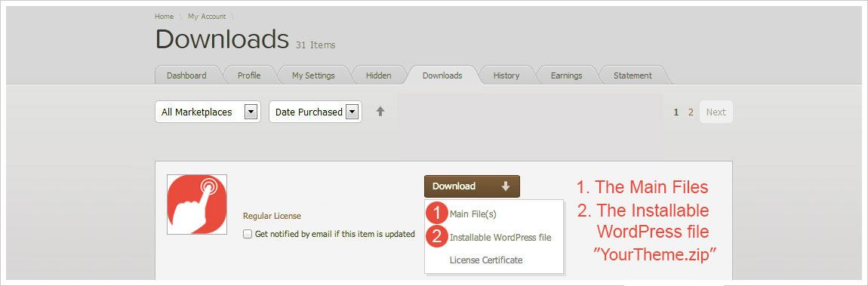View the History tab
Viewport: 868px width, 286px height.
[x=506, y=75]
